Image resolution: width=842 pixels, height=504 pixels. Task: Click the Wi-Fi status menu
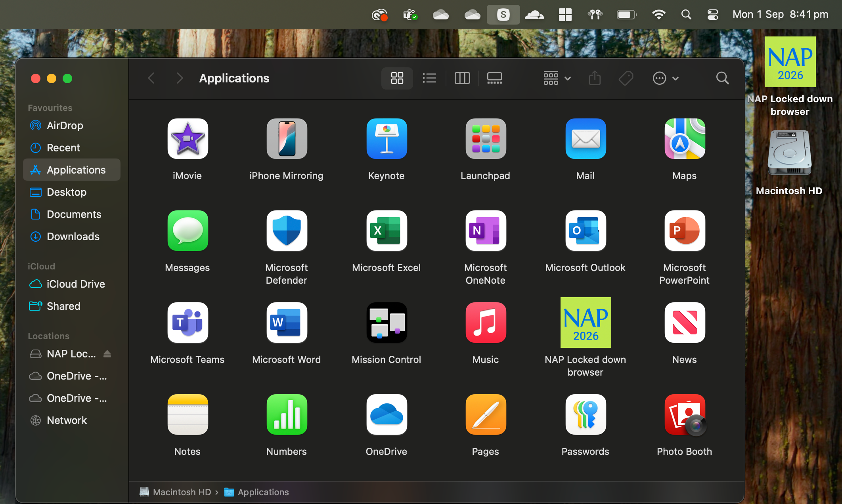[x=659, y=14]
